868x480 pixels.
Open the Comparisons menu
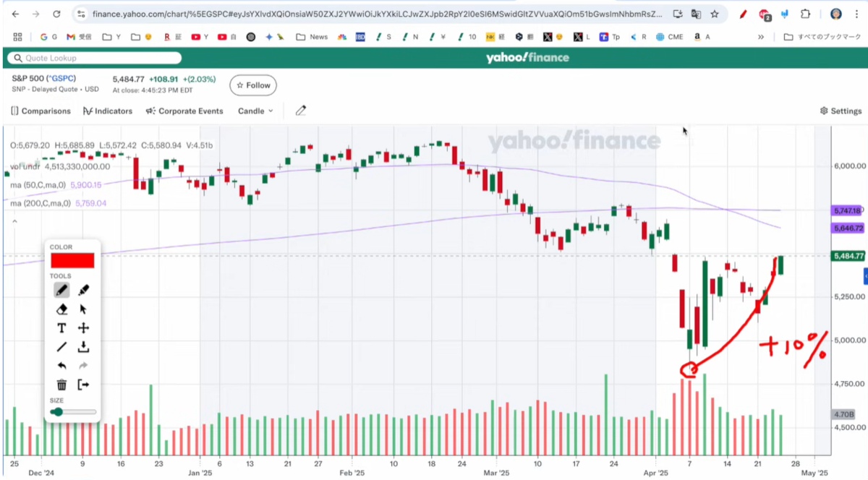pos(41,111)
